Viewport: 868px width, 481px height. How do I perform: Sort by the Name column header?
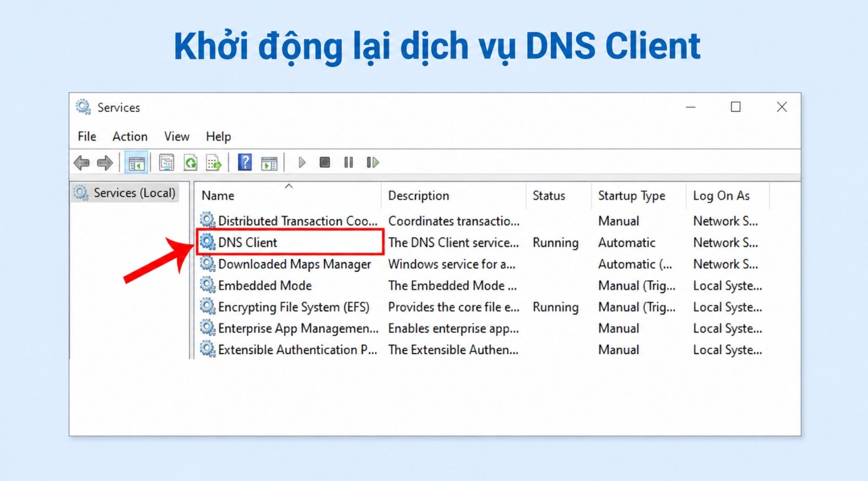288,196
